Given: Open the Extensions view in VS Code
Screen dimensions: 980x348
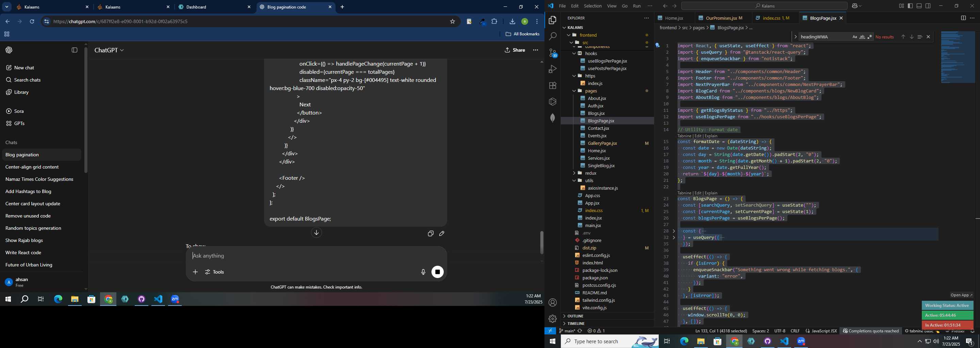Looking at the screenshot, I should [552, 86].
